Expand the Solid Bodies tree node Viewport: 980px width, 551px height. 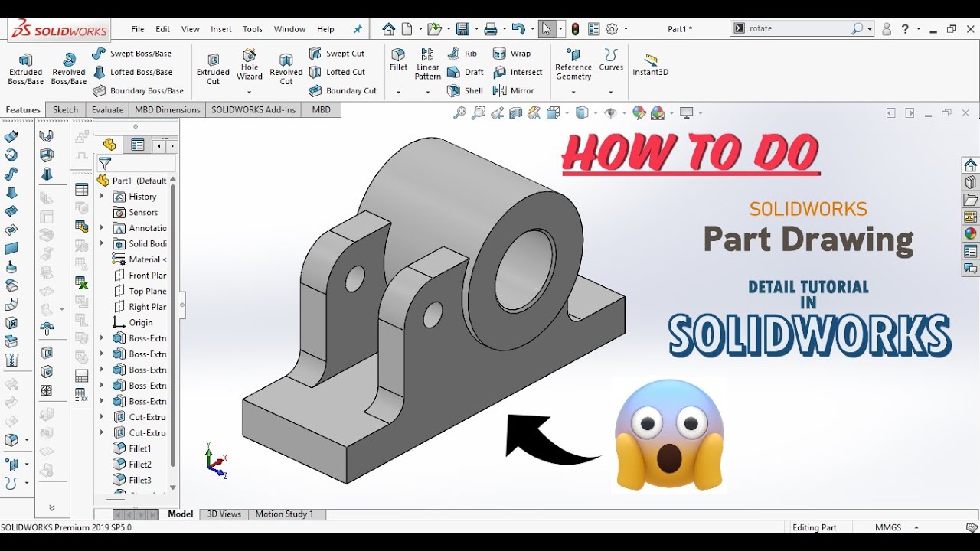(x=102, y=243)
